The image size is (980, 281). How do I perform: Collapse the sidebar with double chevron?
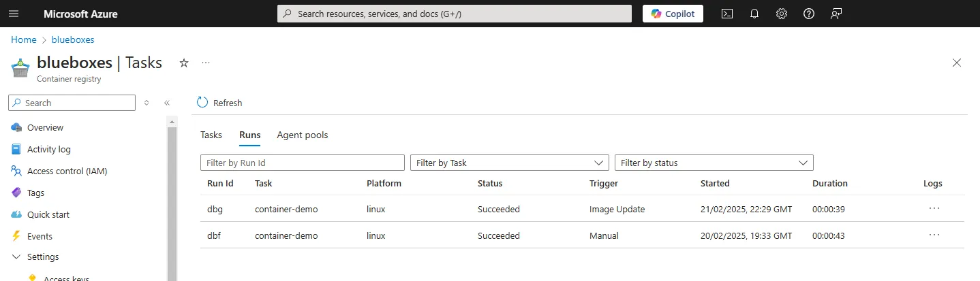167,103
